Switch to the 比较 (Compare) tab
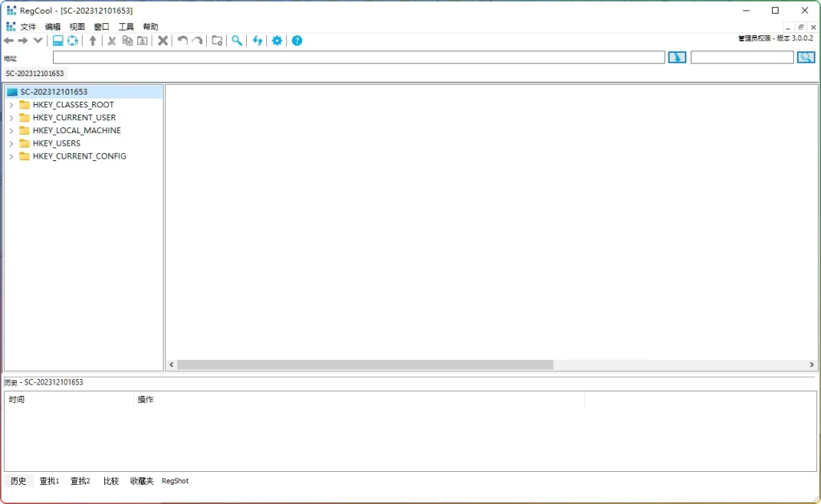The image size is (821, 504). coord(110,481)
